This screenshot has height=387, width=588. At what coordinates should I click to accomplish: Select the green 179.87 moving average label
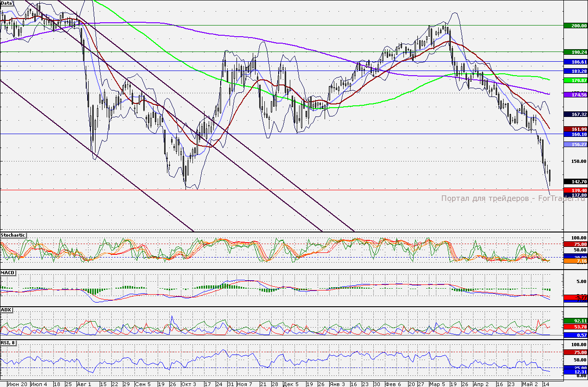pyautogui.click(x=575, y=80)
